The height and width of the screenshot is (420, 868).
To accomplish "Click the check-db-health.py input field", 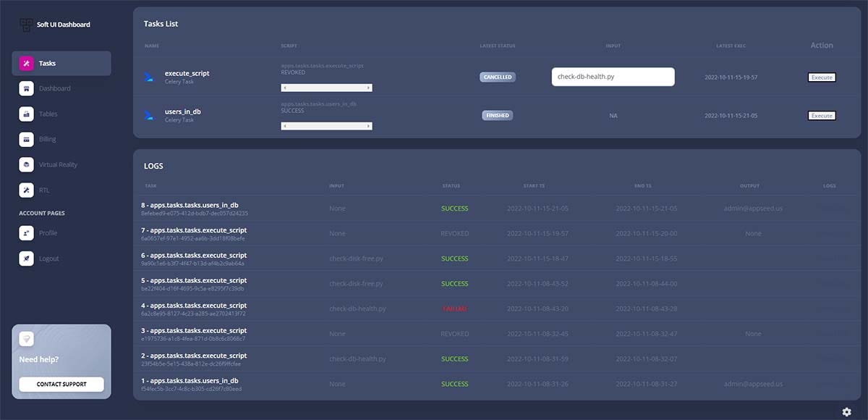I will 613,76.
